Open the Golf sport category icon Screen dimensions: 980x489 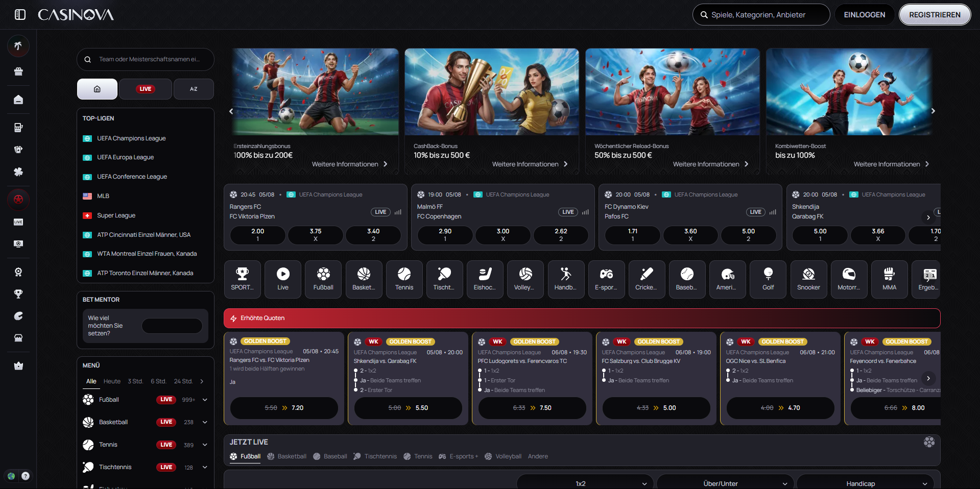click(x=768, y=279)
